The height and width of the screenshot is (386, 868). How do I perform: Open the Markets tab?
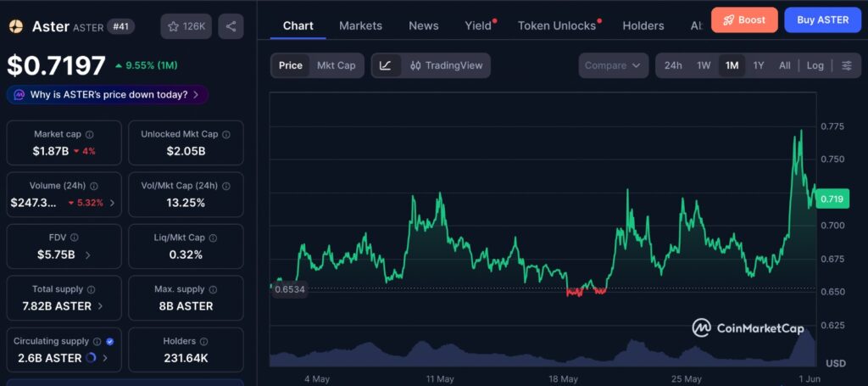pos(360,25)
